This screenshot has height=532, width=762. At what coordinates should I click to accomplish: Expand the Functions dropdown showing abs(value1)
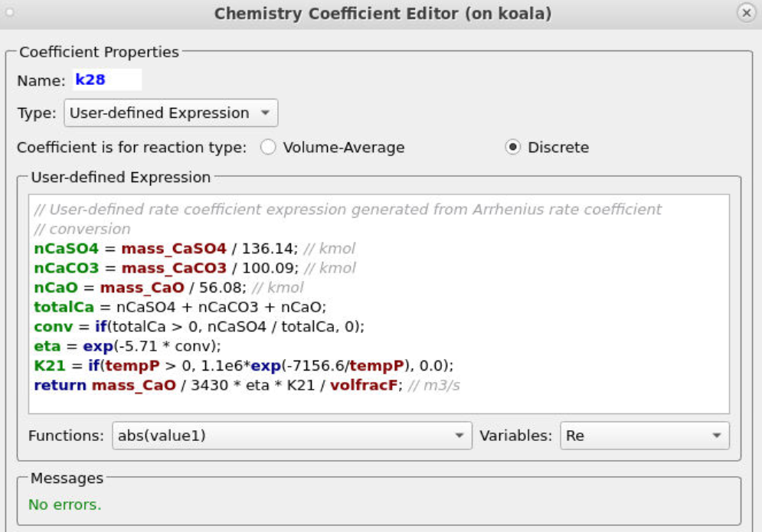[292, 436]
